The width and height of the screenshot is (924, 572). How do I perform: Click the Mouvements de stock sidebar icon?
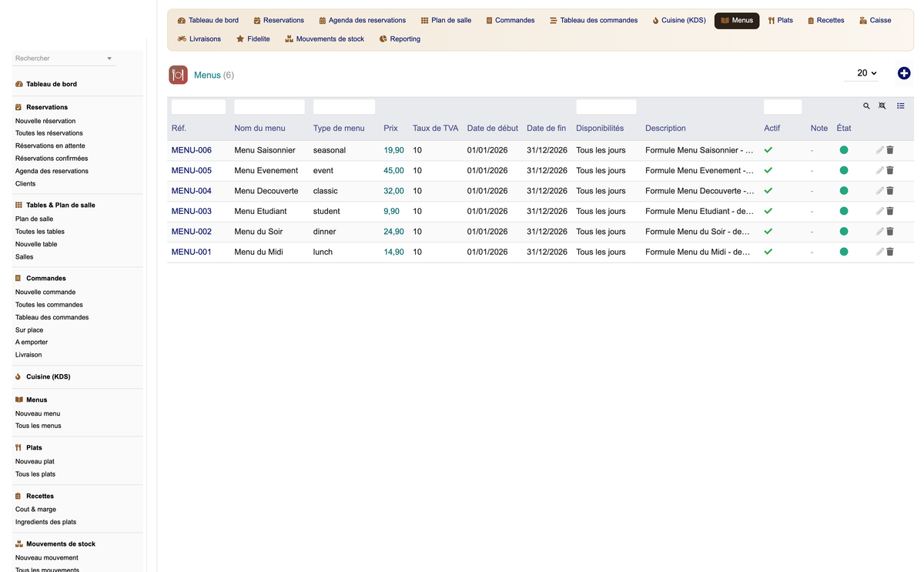tap(18, 544)
